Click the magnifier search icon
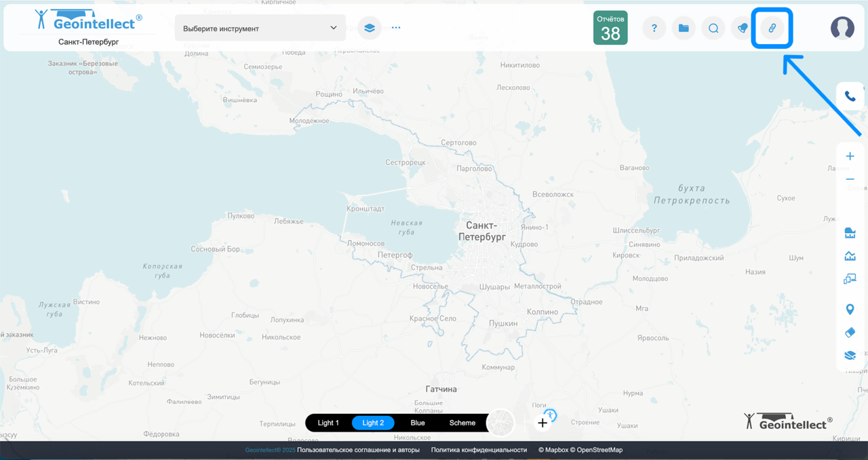Screen dimensions: 868x460 pyautogui.click(x=713, y=28)
